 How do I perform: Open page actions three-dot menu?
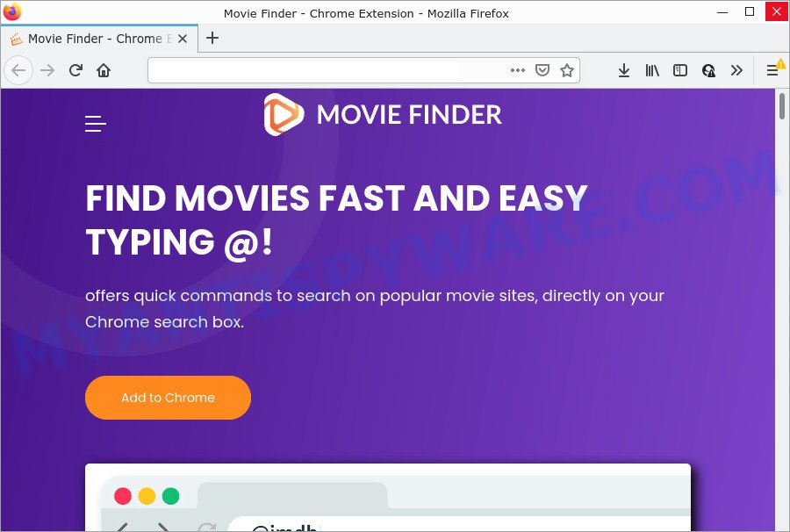point(517,70)
